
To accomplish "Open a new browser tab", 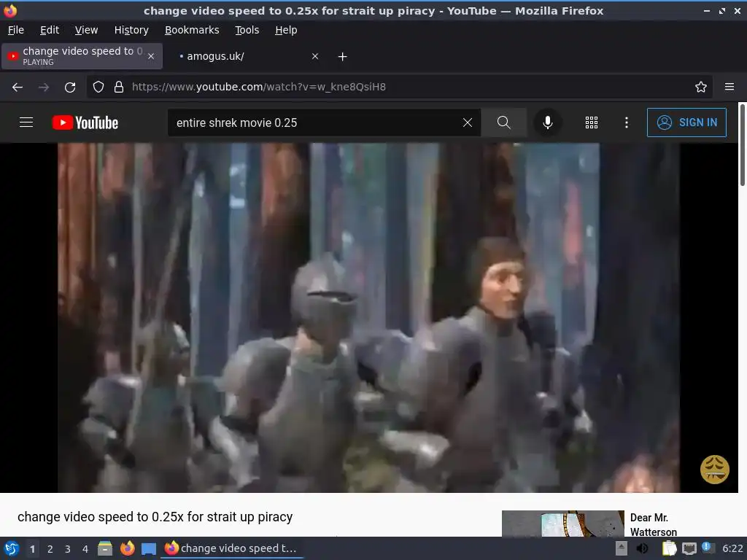I will 342,57.
